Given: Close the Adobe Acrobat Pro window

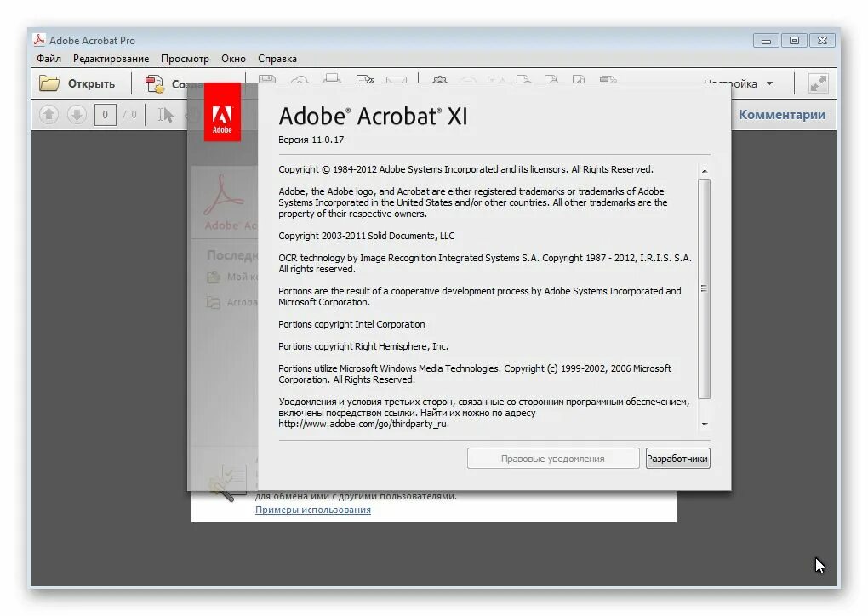Looking at the screenshot, I should coord(822,40).
